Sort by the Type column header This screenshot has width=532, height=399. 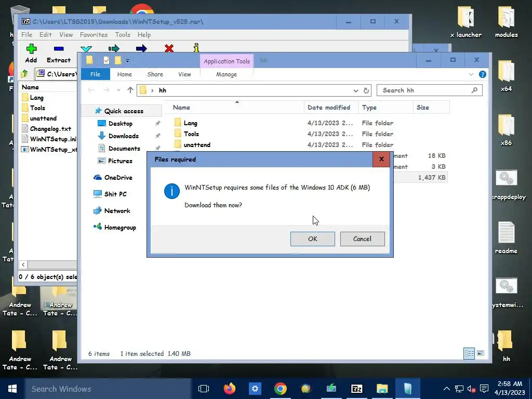pyautogui.click(x=386, y=108)
